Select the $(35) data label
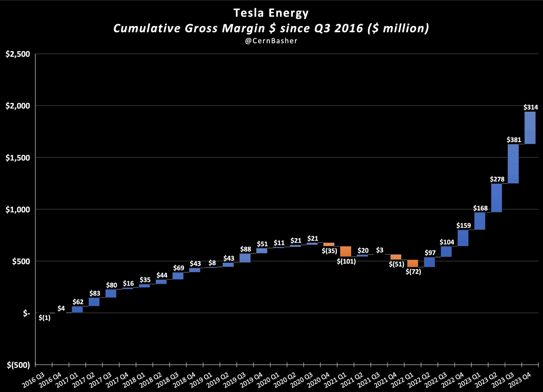The height and width of the screenshot is (392, 543). (329, 251)
